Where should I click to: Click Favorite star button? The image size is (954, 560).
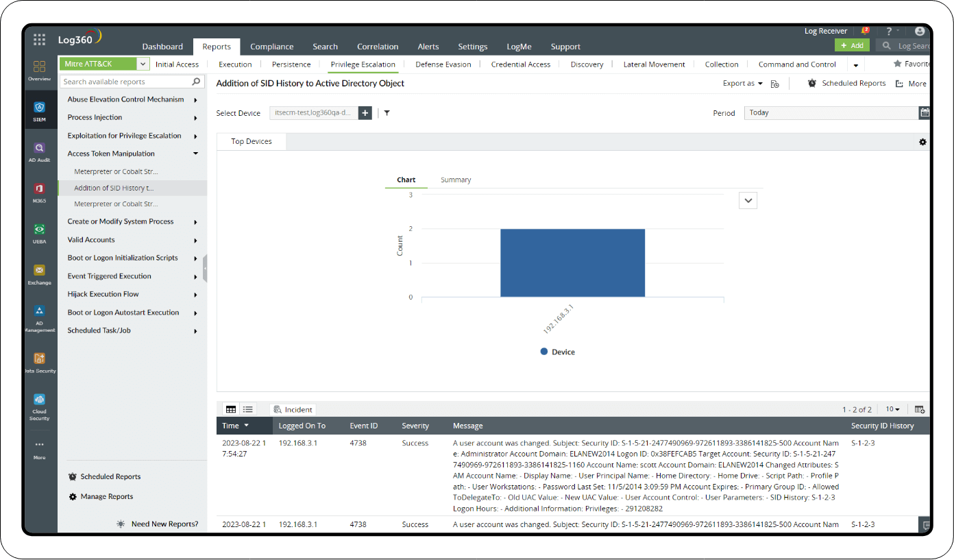(912, 64)
